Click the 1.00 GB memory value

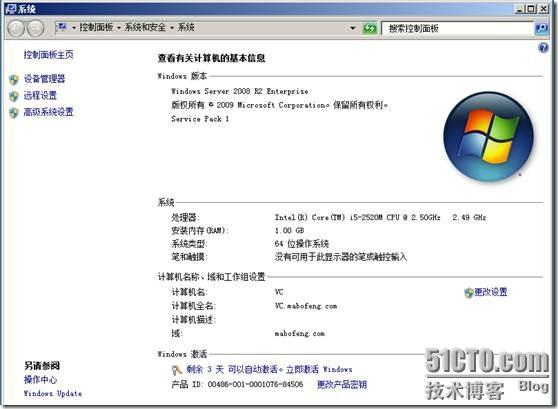289,230
